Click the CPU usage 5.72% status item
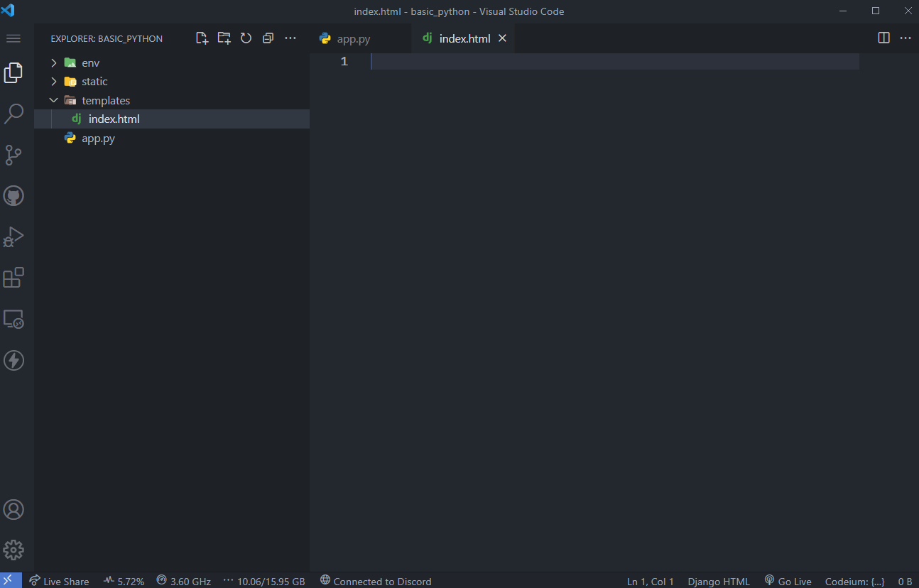The image size is (919, 588). (124, 581)
